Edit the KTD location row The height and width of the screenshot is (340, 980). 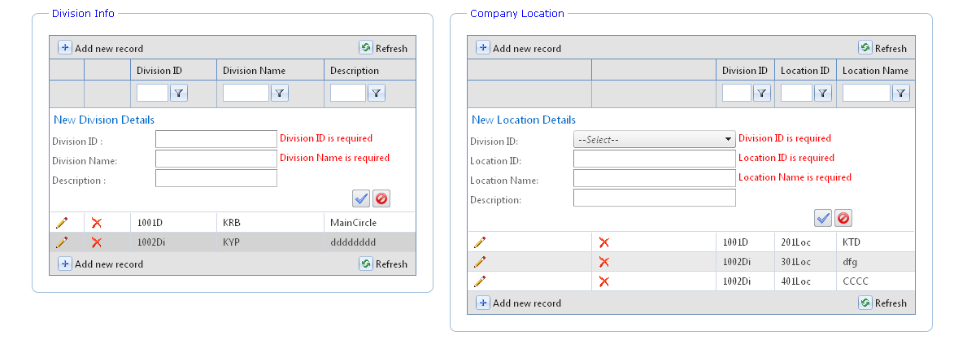tap(480, 242)
